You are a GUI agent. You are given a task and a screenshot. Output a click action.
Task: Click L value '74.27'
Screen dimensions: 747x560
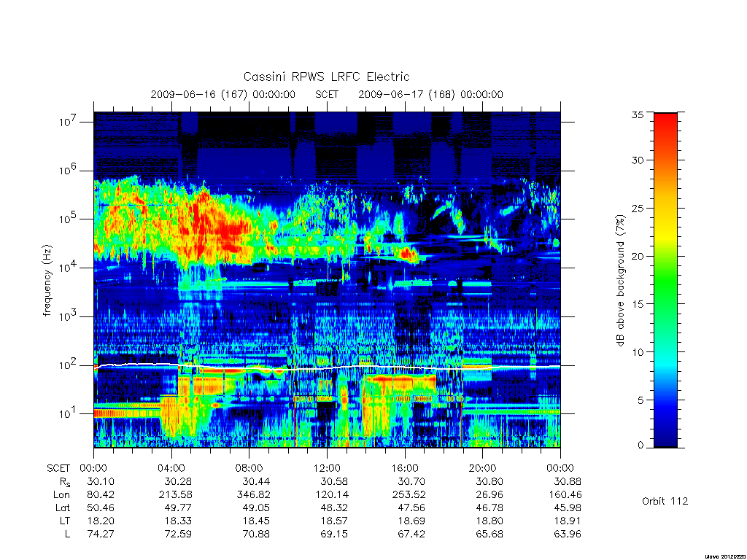click(x=101, y=534)
